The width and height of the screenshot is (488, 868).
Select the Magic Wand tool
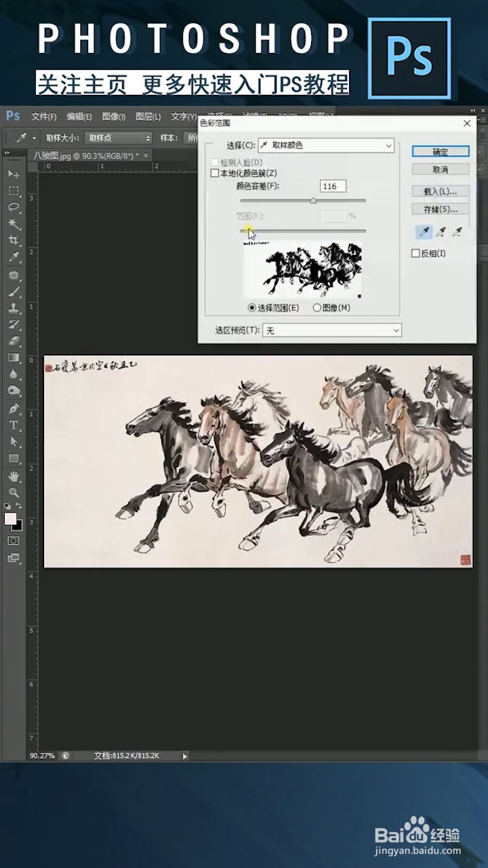14,224
